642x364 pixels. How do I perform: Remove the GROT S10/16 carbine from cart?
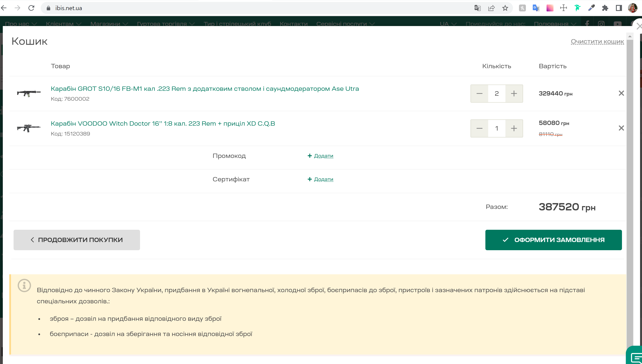tap(621, 93)
